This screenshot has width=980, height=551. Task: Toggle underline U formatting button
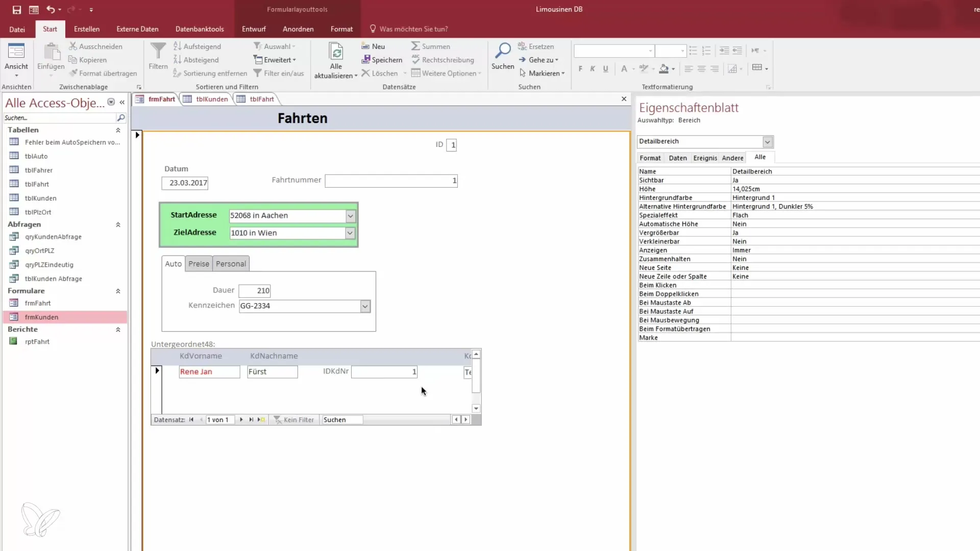click(605, 69)
